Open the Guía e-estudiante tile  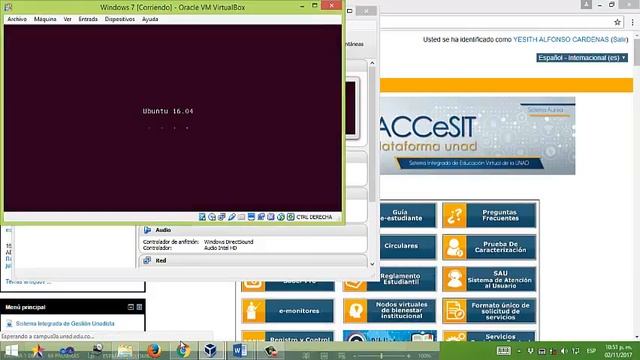407,215
